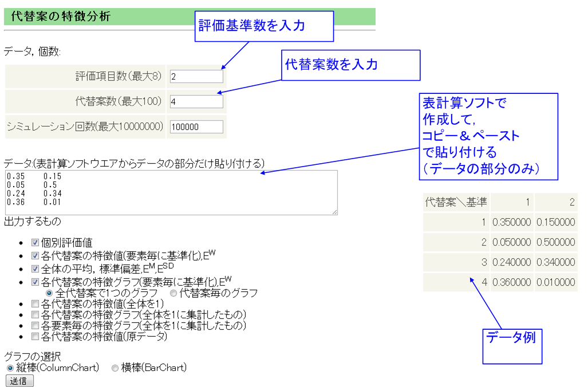Uncheck 各代替案の特徴グラフ(要素毎に基準化) checkbox
588x387 pixels.
pyautogui.click(x=35, y=282)
